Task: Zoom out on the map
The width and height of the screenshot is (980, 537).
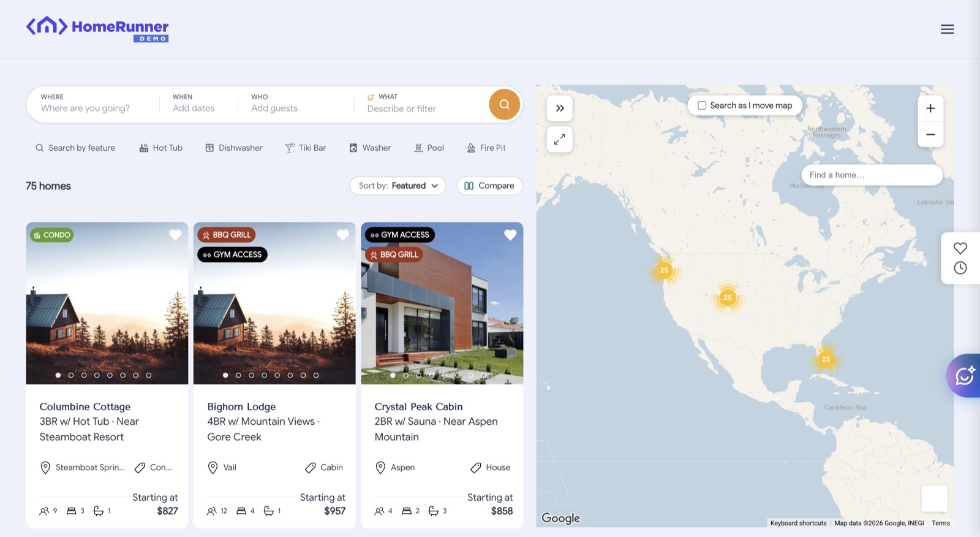Action: click(x=930, y=134)
